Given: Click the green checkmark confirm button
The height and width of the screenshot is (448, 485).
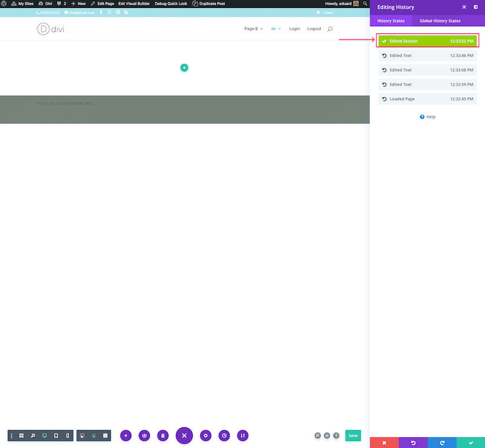Looking at the screenshot, I should (x=471, y=443).
